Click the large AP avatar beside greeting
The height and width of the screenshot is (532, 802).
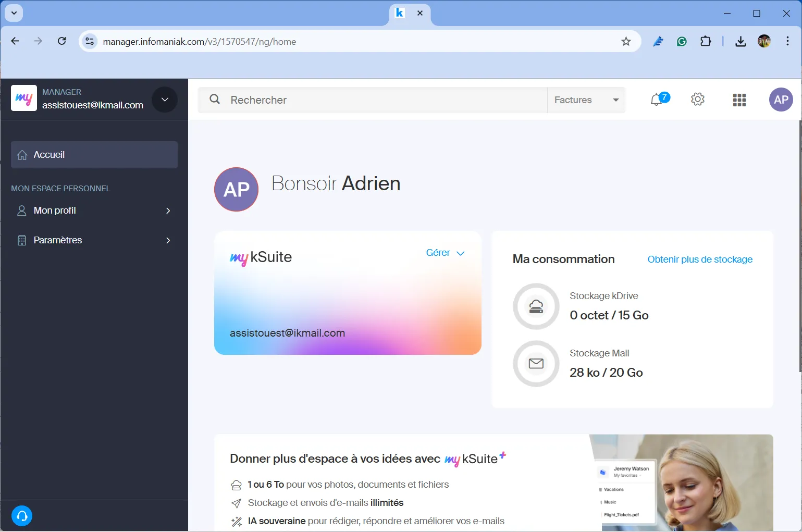pyautogui.click(x=236, y=189)
